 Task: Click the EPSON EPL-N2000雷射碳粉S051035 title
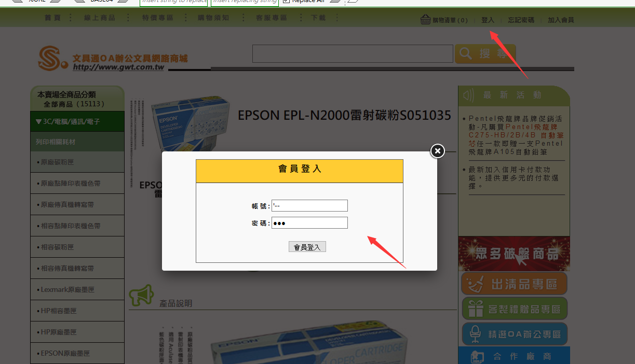tap(344, 115)
